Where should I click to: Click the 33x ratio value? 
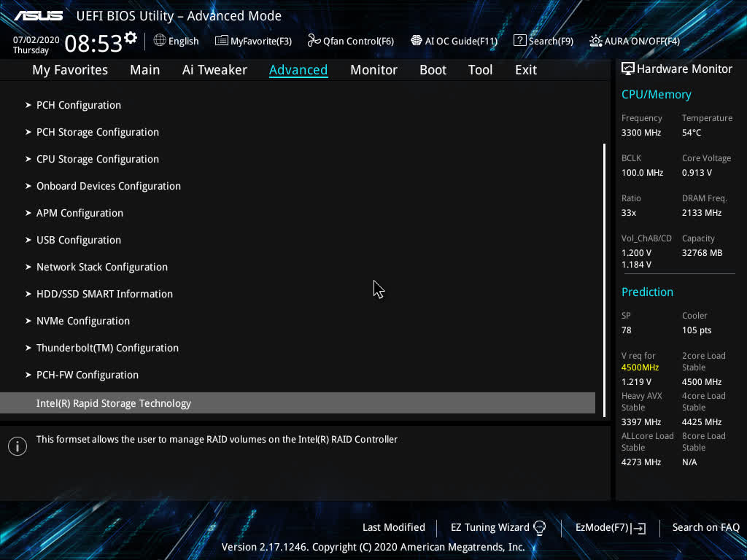(x=628, y=213)
